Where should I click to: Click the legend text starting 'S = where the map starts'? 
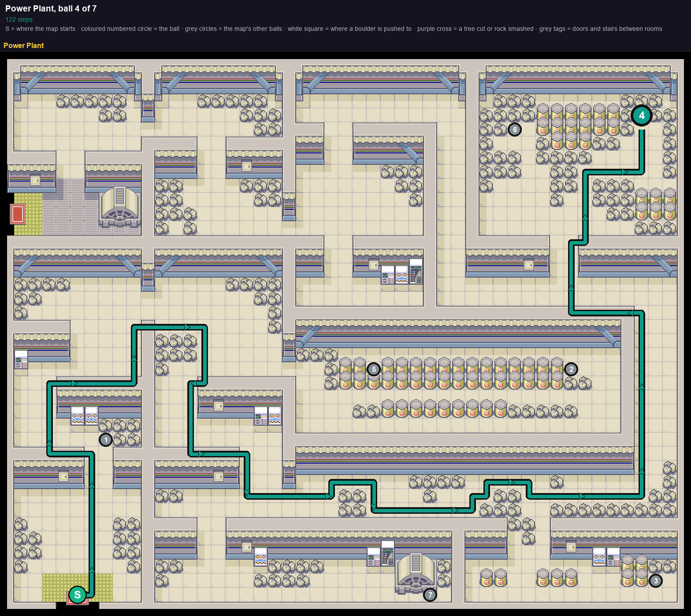point(334,29)
